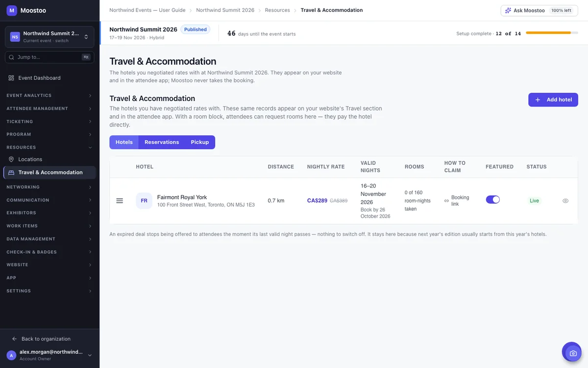Click the Nightly Rate column header
Image resolution: width=588 pixels, height=368 pixels.
[326, 167]
